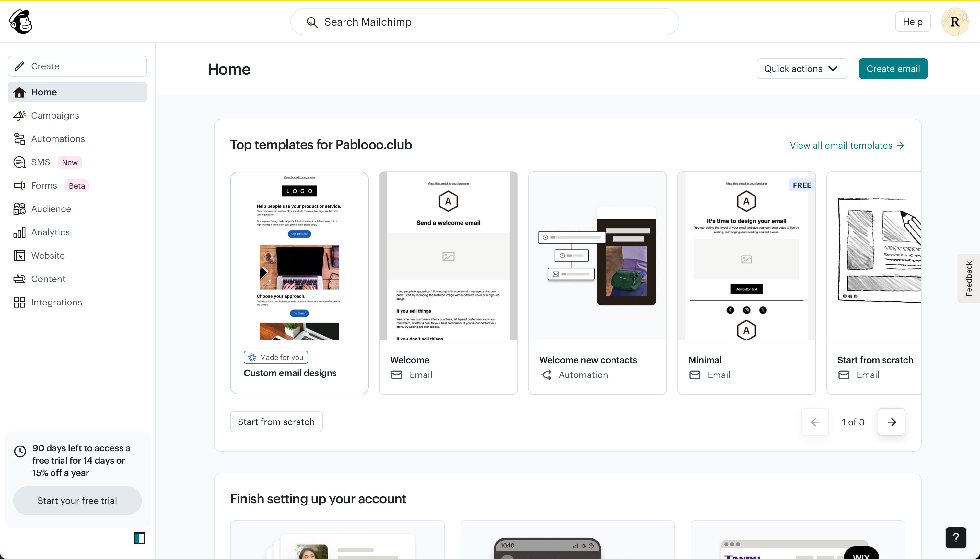Image resolution: width=980 pixels, height=559 pixels.
Task: Click the Analytics bar chart icon
Action: [19, 232]
